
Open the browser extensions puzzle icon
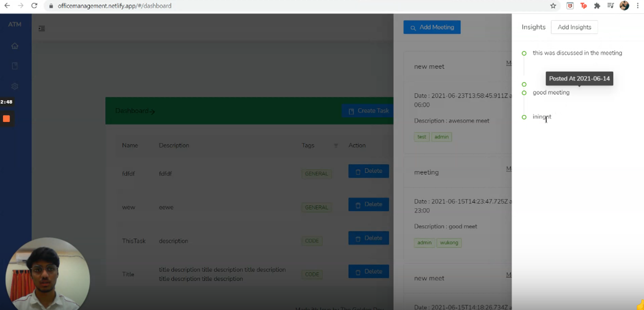[597, 6]
